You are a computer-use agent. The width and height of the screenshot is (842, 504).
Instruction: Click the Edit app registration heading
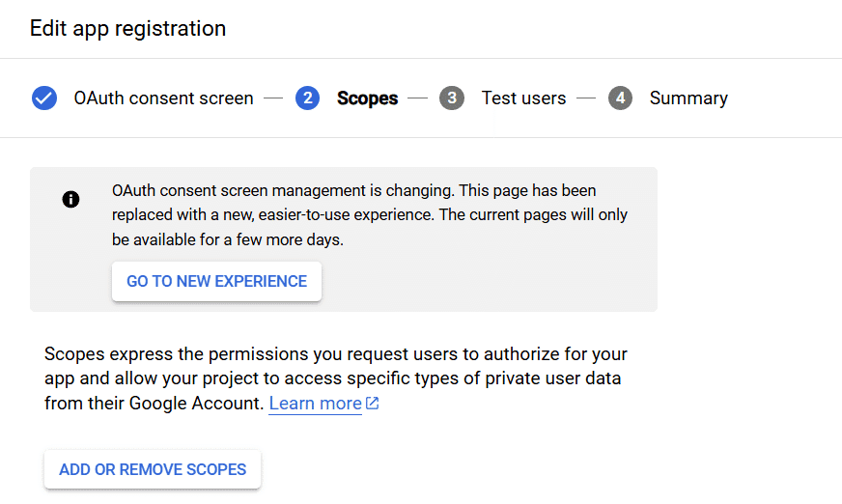click(127, 28)
